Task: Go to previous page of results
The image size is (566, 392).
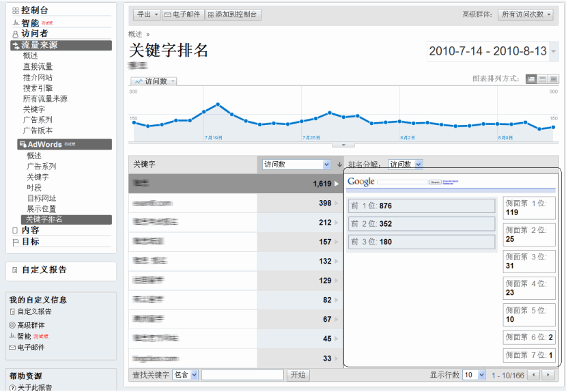Action: tap(533, 375)
